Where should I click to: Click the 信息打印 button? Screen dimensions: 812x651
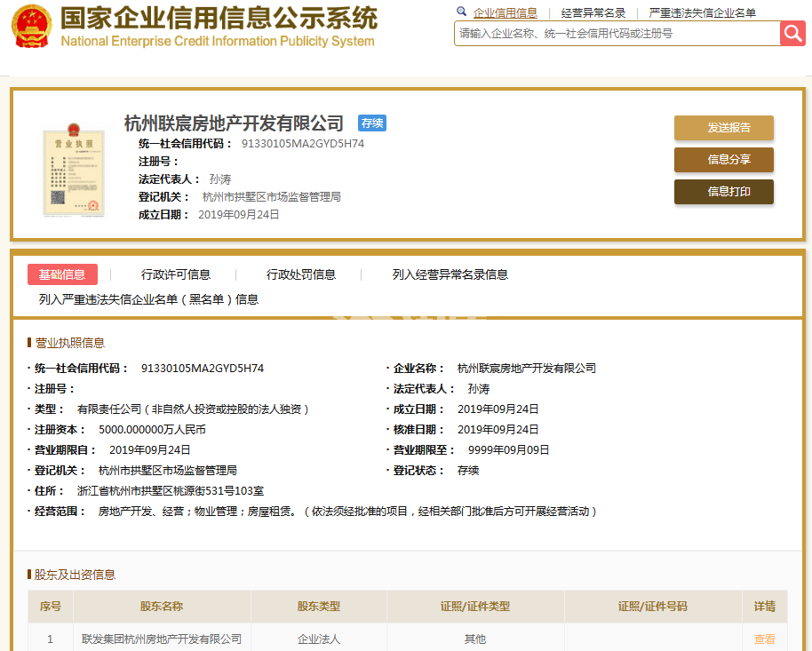tap(723, 192)
